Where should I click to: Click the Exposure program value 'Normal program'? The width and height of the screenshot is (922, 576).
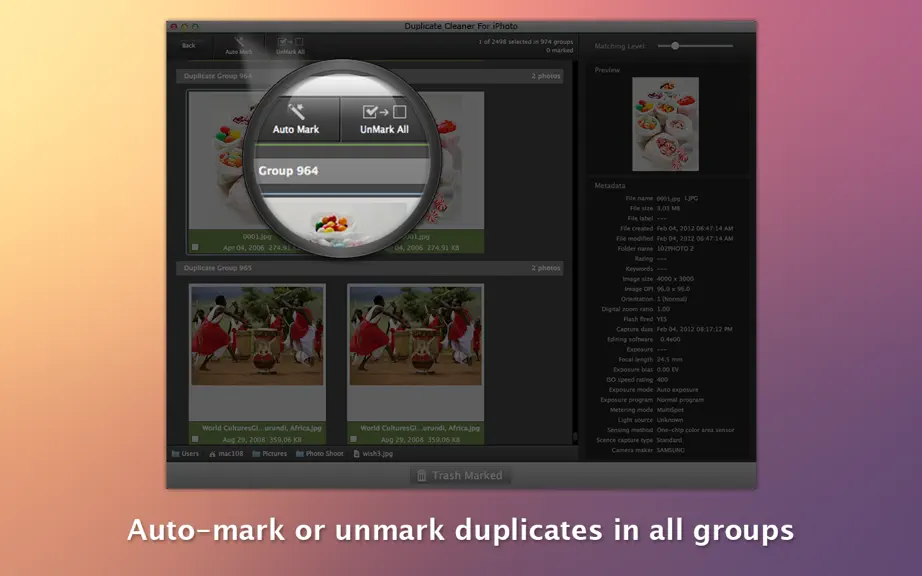680,400
